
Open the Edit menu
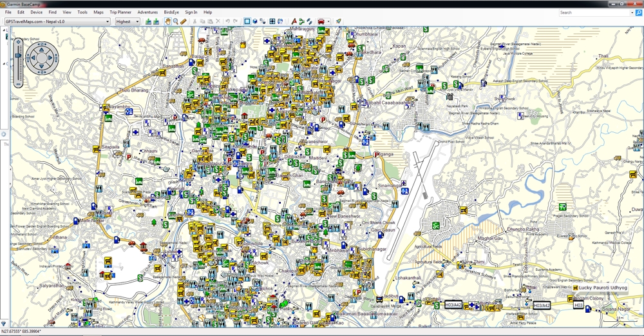coord(21,12)
